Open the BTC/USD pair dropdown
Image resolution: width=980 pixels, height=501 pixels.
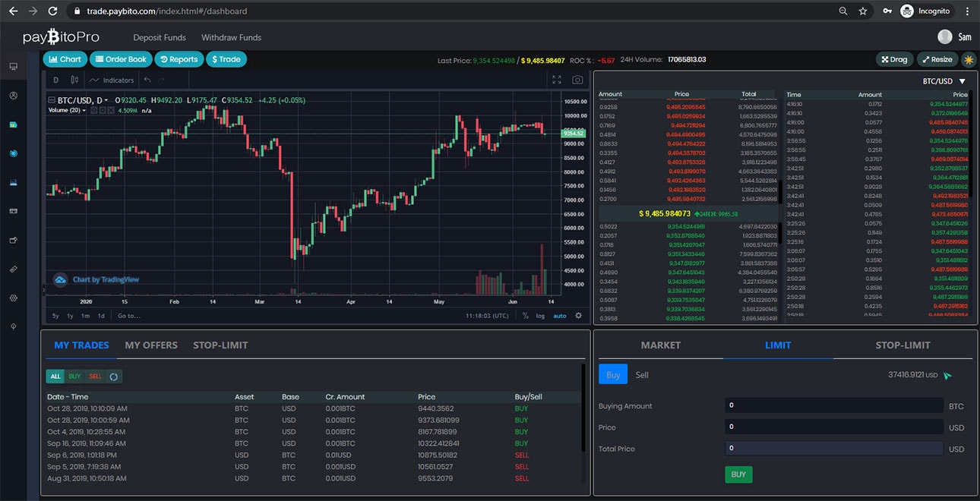coord(944,81)
